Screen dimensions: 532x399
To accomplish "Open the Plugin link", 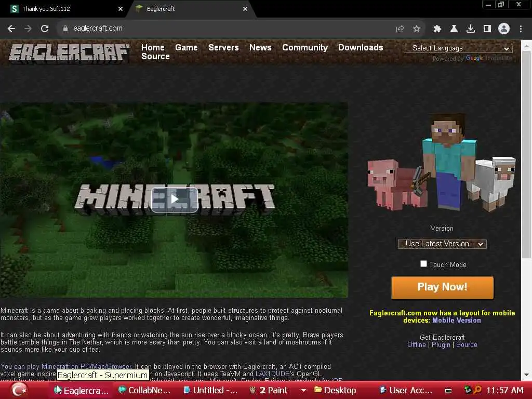I will point(441,345).
